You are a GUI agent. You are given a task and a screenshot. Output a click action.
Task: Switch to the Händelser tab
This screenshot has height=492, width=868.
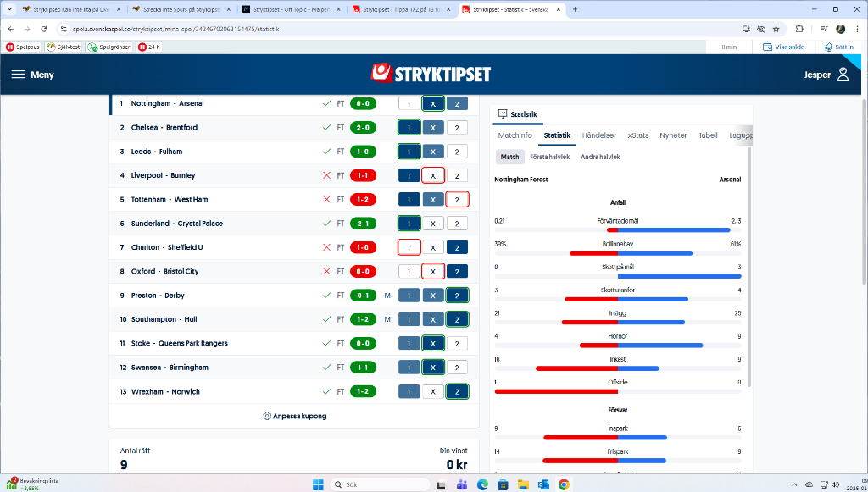pos(598,135)
